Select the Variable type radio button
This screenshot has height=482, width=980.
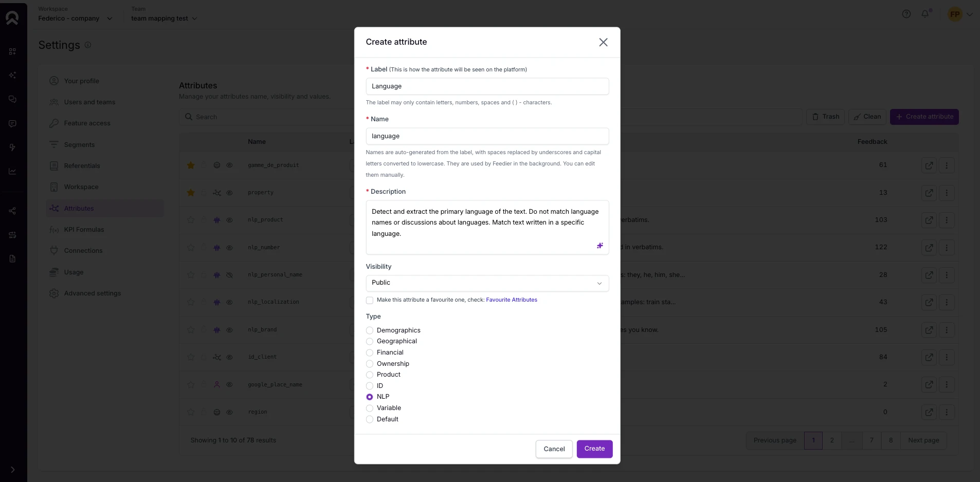370,408
